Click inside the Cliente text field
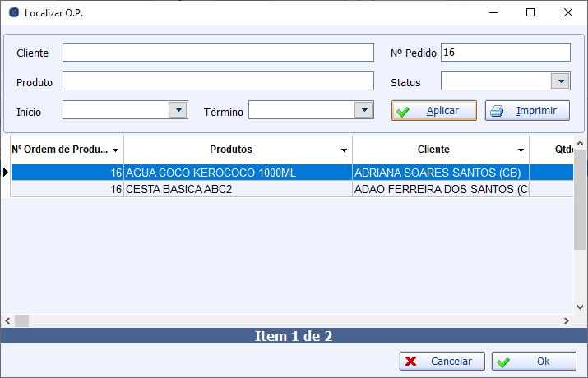Screen dimensions: 588x378 218,53
